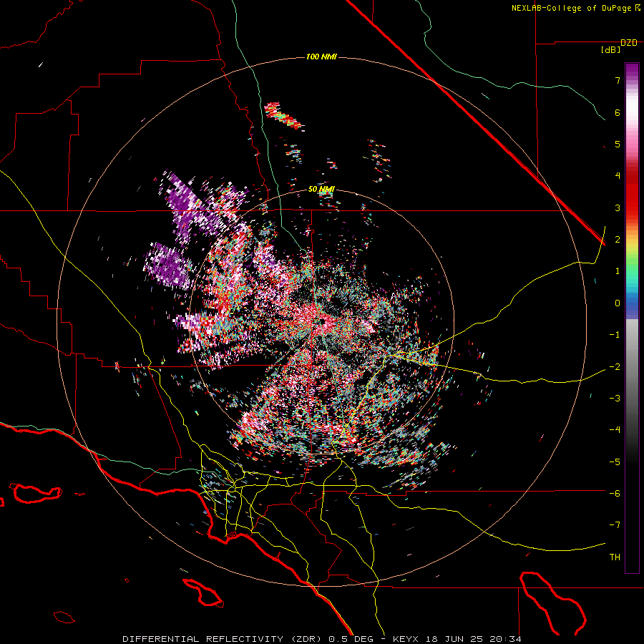Screen dimensions: 644x644
Task: Select the positive 4 scale value
Action: pyautogui.click(x=618, y=176)
